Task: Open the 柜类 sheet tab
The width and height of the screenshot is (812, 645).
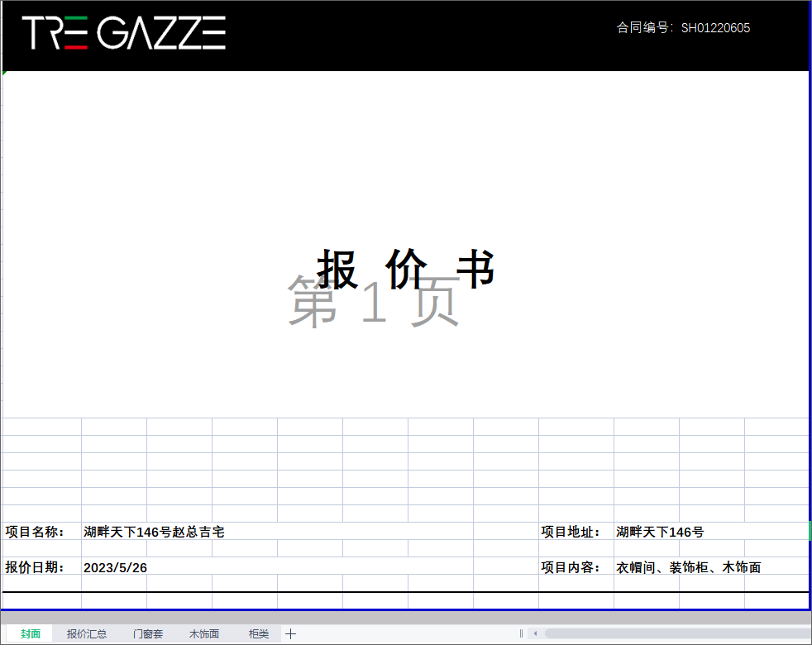Action: click(259, 633)
